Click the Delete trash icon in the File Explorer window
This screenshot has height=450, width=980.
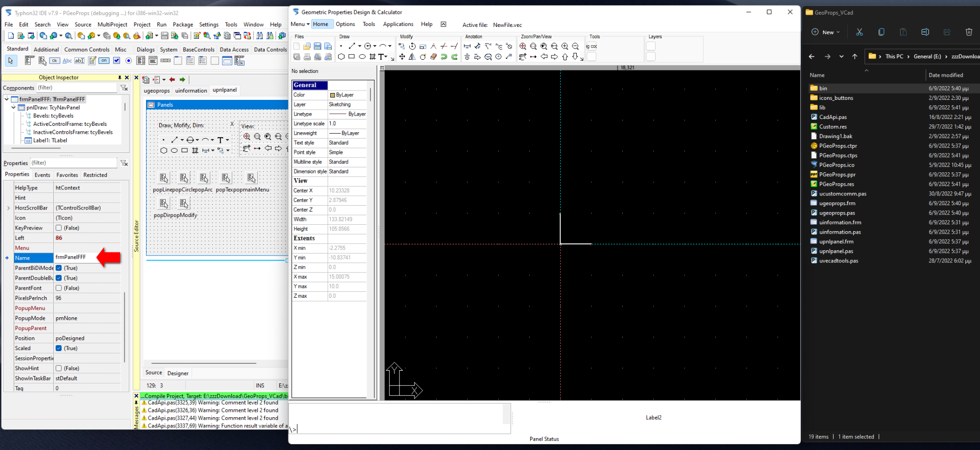[x=969, y=32]
